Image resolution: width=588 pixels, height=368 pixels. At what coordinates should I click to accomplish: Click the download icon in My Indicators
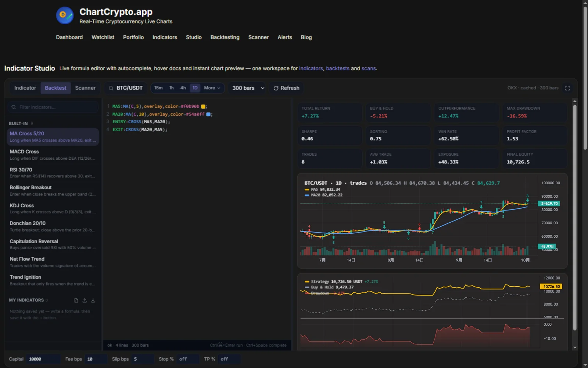click(x=93, y=300)
